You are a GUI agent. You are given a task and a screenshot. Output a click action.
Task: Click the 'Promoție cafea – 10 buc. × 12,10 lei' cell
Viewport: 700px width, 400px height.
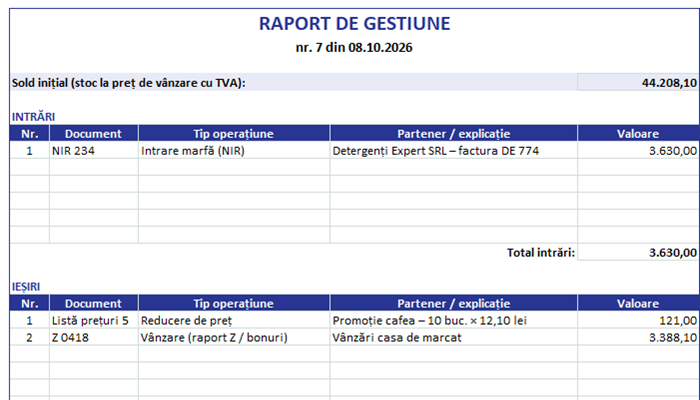[x=454, y=320]
